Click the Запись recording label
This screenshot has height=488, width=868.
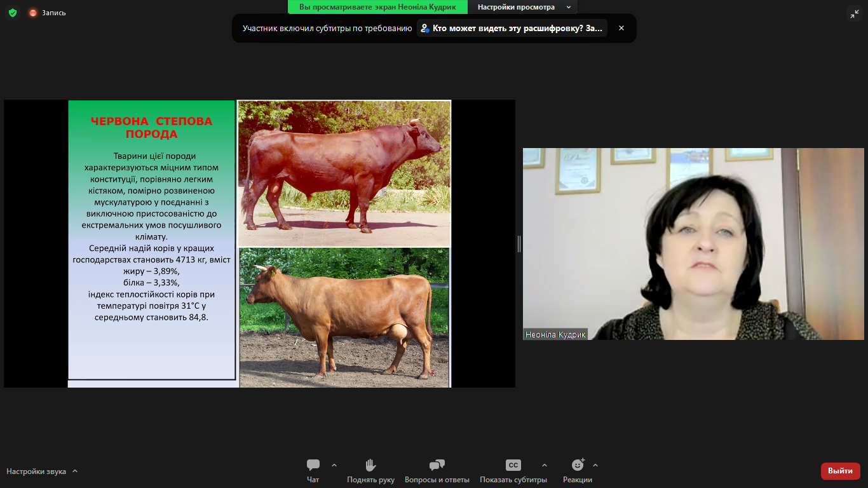[54, 13]
